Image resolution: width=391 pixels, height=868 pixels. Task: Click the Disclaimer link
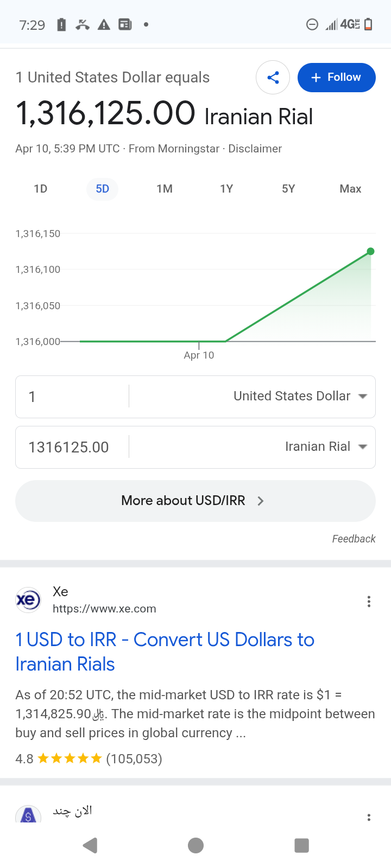tap(255, 149)
